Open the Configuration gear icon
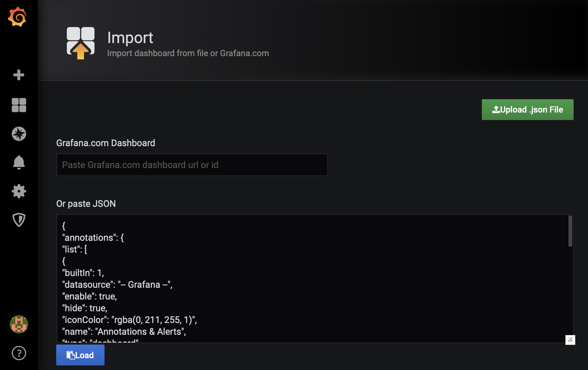Image resolution: width=588 pixels, height=370 pixels. pyautogui.click(x=19, y=191)
